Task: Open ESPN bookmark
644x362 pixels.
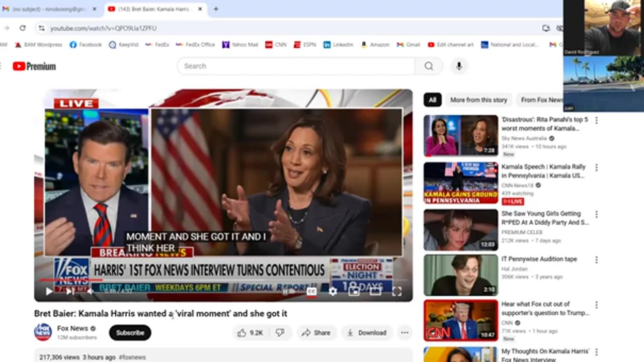Action: tap(305, 45)
